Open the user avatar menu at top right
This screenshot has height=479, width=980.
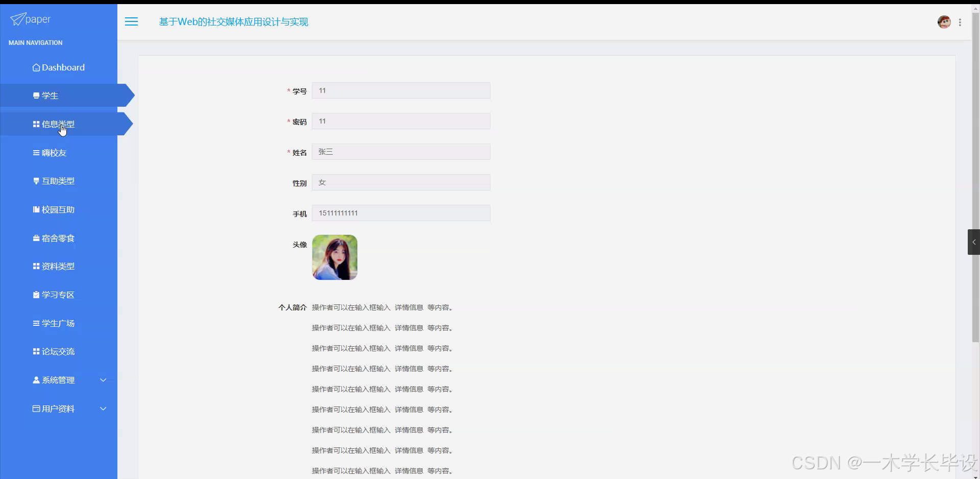pos(944,21)
